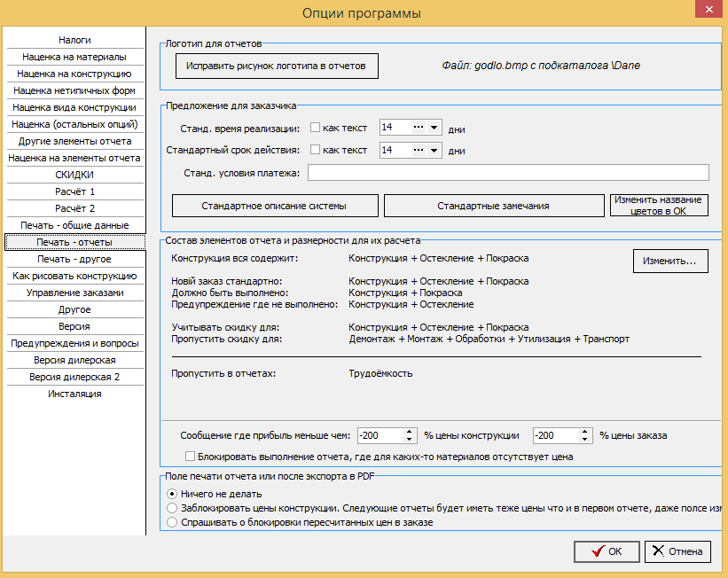728x578 pixels.
Task: Select Наценка на материалы in sidebar
Action: coord(74,57)
